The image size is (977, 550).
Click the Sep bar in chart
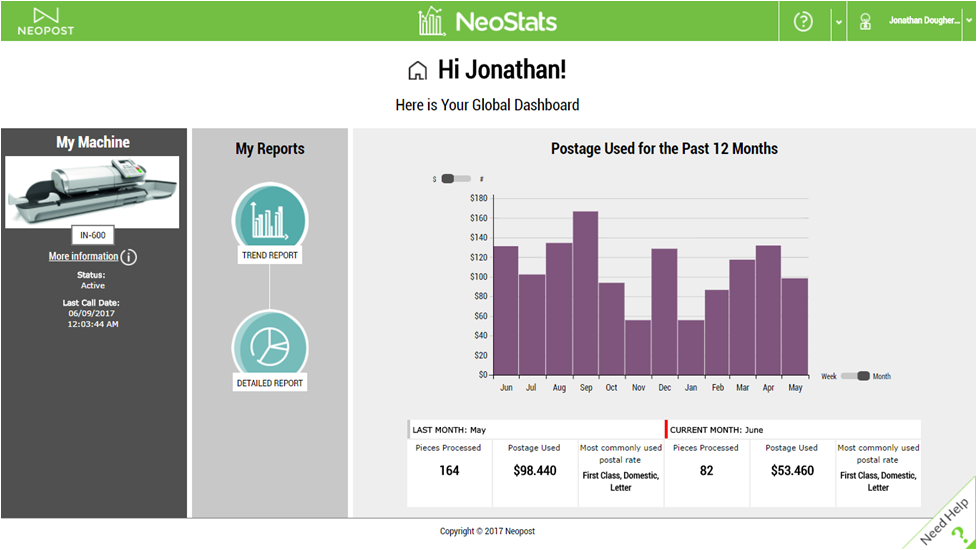(x=586, y=293)
